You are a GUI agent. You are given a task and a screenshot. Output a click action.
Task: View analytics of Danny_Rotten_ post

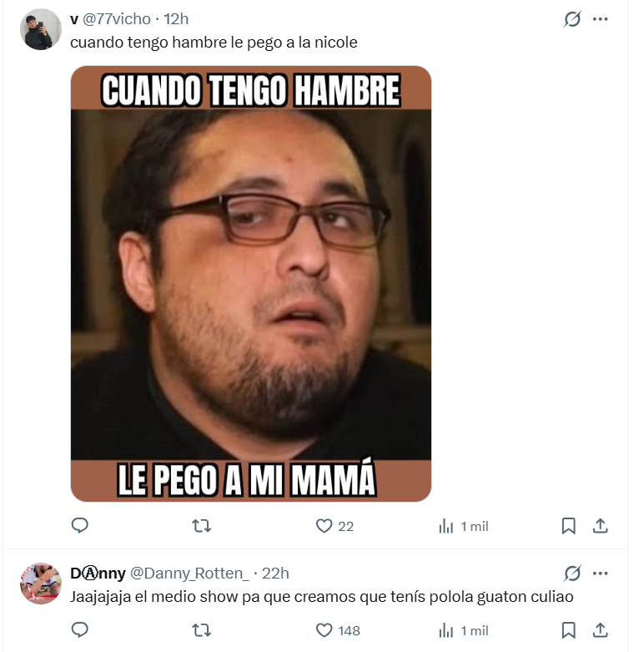(x=463, y=631)
